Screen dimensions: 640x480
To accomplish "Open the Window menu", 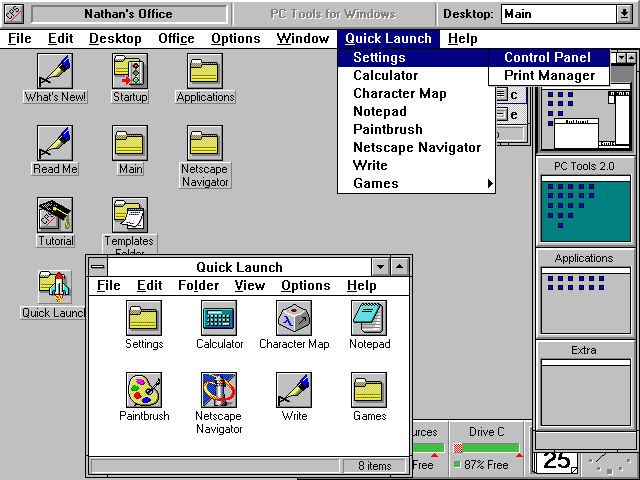I will 303,38.
